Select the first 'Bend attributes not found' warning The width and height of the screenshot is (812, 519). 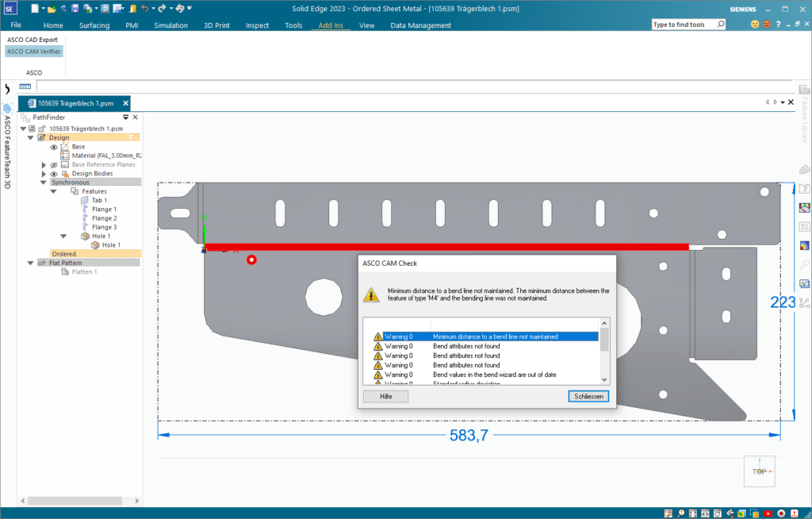click(466, 346)
